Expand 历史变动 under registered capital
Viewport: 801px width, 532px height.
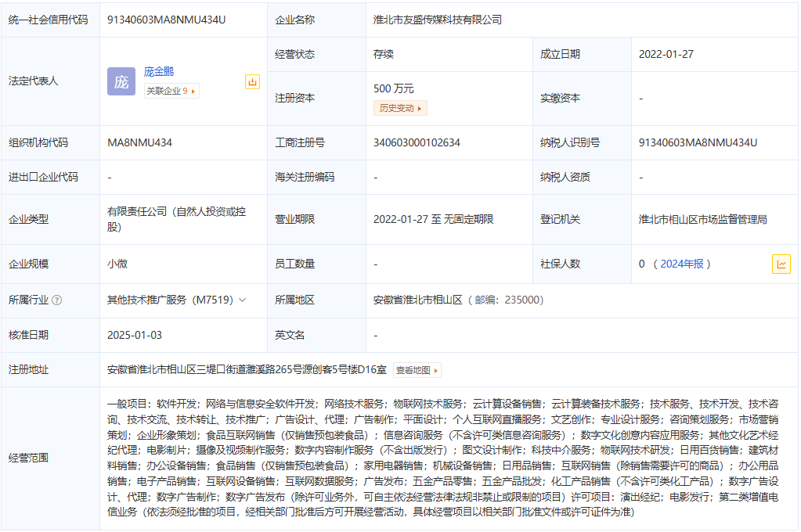click(x=400, y=109)
